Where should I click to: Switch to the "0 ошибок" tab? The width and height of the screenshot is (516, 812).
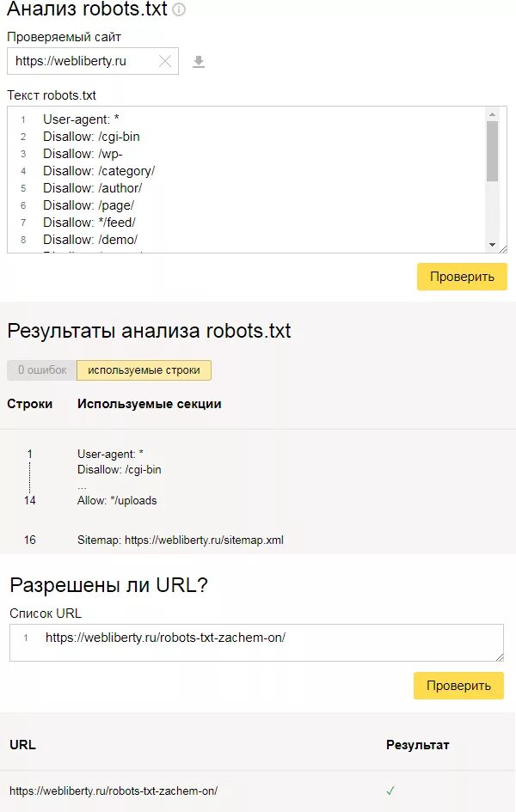(42, 370)
